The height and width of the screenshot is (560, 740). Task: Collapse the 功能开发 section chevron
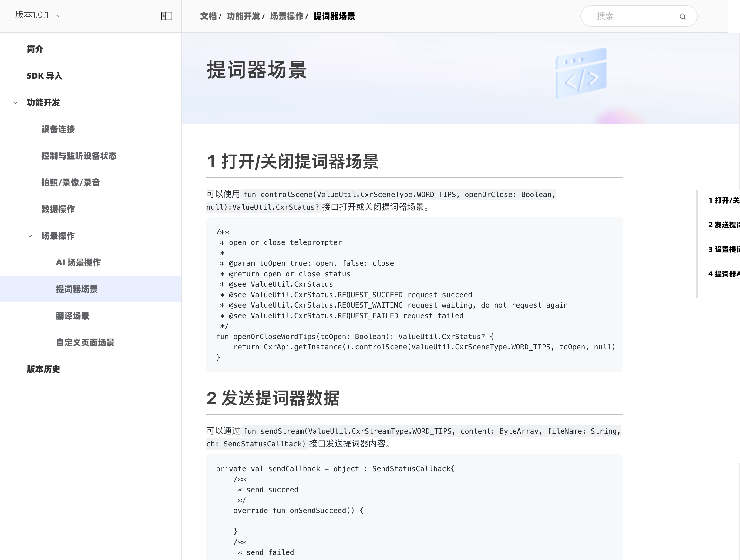[16, 103]
